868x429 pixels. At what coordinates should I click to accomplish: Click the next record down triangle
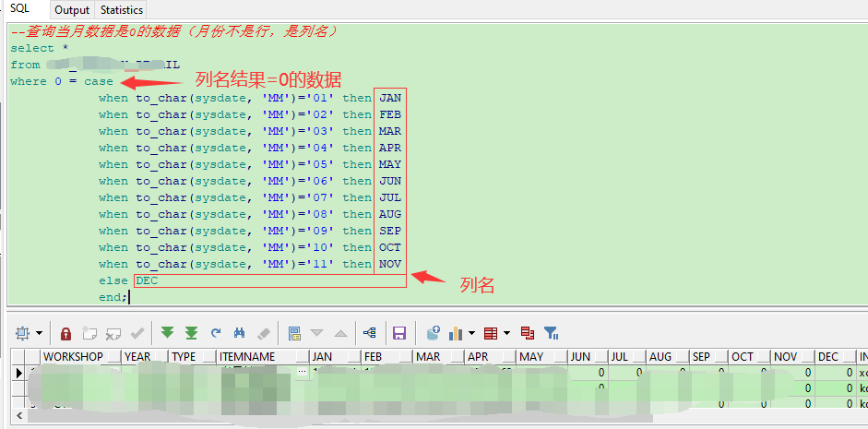coord(316,333)
